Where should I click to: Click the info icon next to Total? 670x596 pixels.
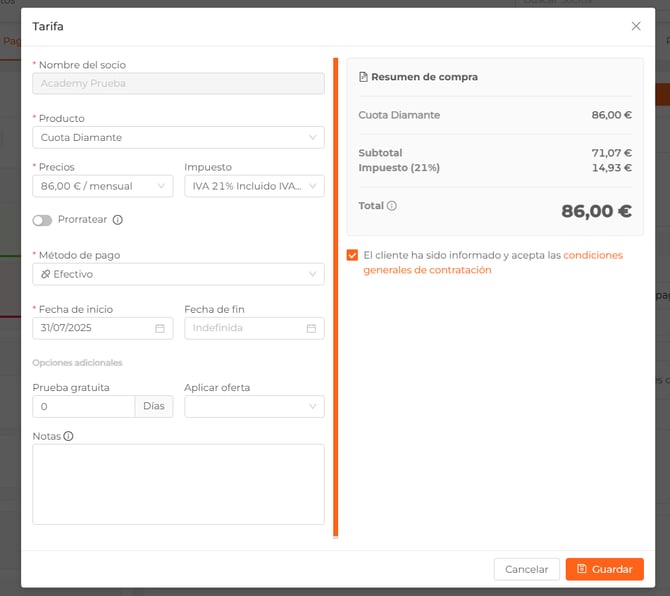392,206
